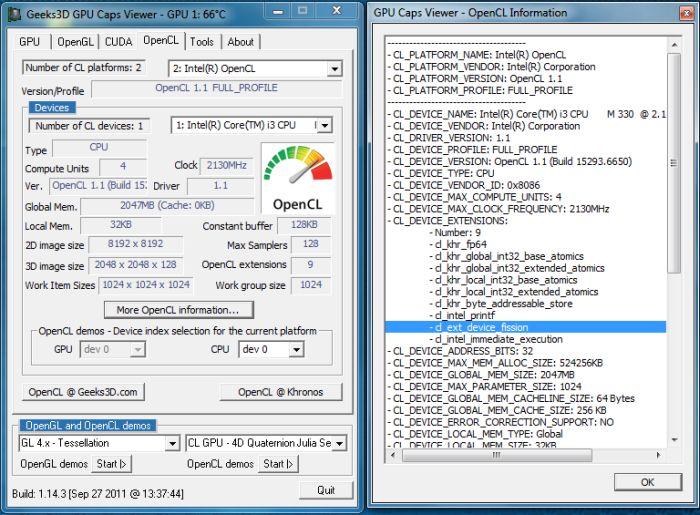Click the 3D image size field 2048 x 2048 x 128

tap(135, 265)
